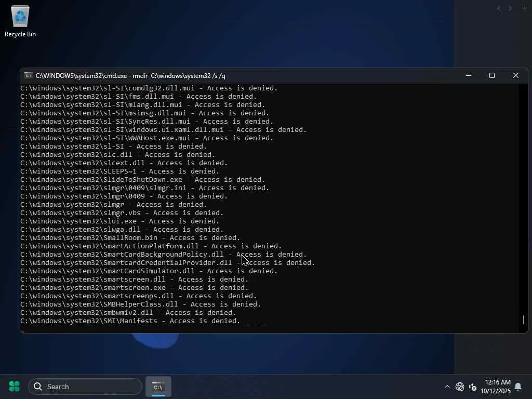Close the cmd.exe window
Viewport: 532px width, 399px height.
[x=516, y=75]
